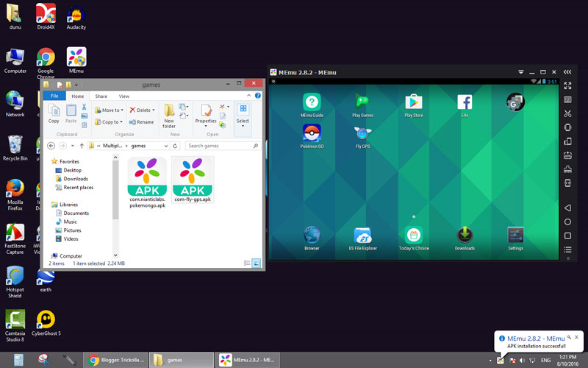This screenshot has height=368, width=588.
Task: Refresh the games folder
Action: [175, 146]
